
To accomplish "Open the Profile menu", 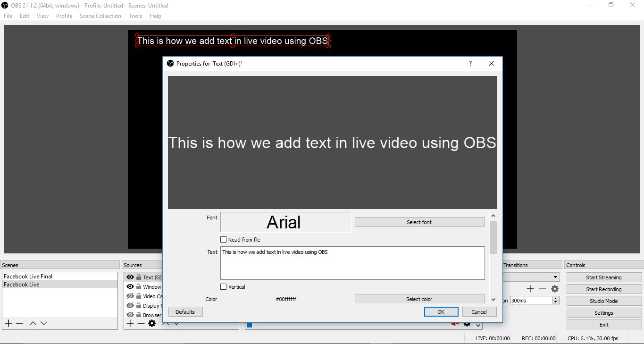I will click(x=64, y=16).
